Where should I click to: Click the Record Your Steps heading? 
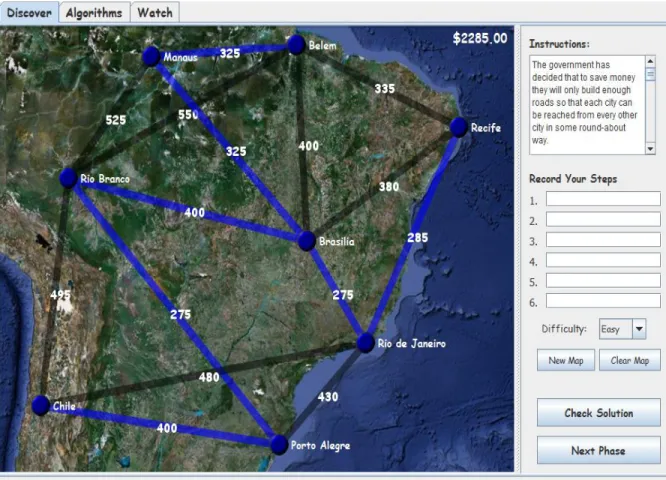tap(573, 179)
